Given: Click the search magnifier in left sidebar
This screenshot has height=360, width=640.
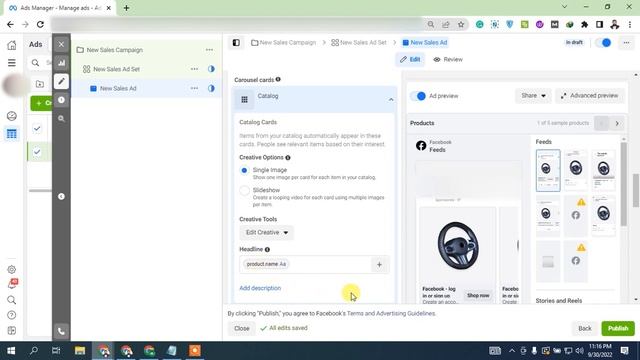Looking at the screenshot, I should click(11, 300).
